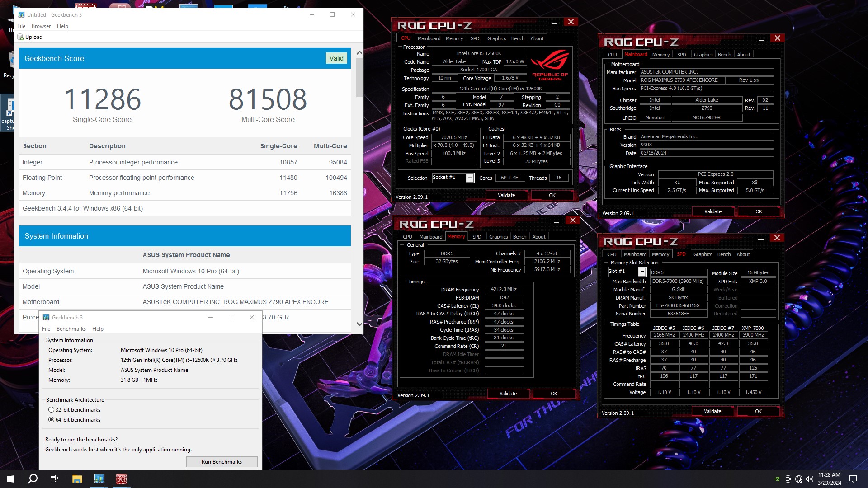Click the Geekbench 3 small window title icon
868x488 pixels.
[46, 318]
